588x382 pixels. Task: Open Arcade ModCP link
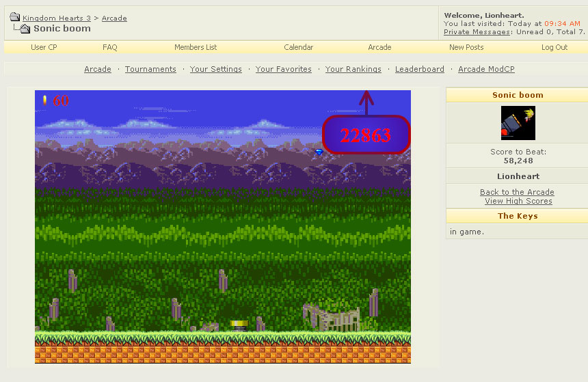click(486, 69)
